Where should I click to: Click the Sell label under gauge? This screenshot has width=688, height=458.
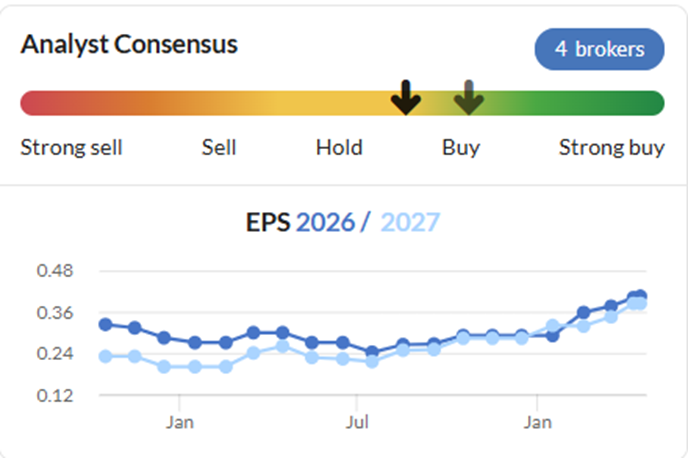coord(219,148)
